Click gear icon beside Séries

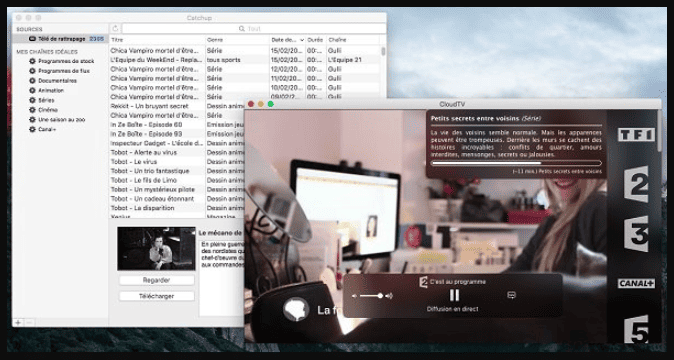coord(32,100)
